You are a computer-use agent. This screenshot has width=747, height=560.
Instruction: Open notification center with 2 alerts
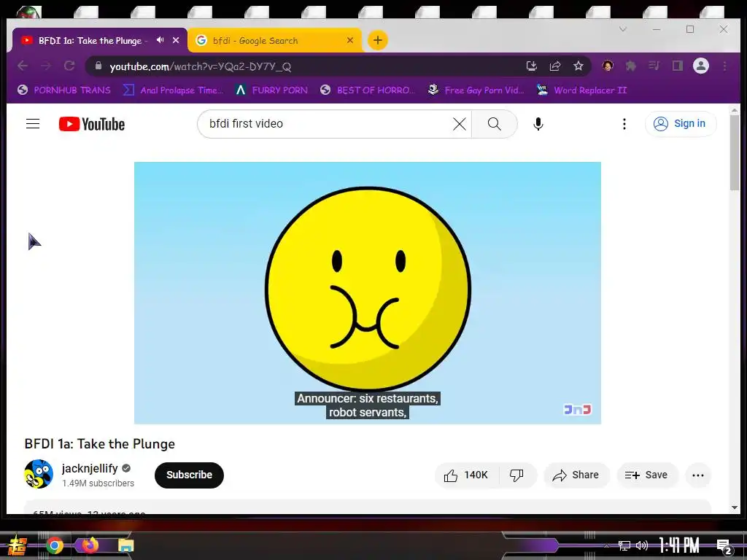[724, 546]
